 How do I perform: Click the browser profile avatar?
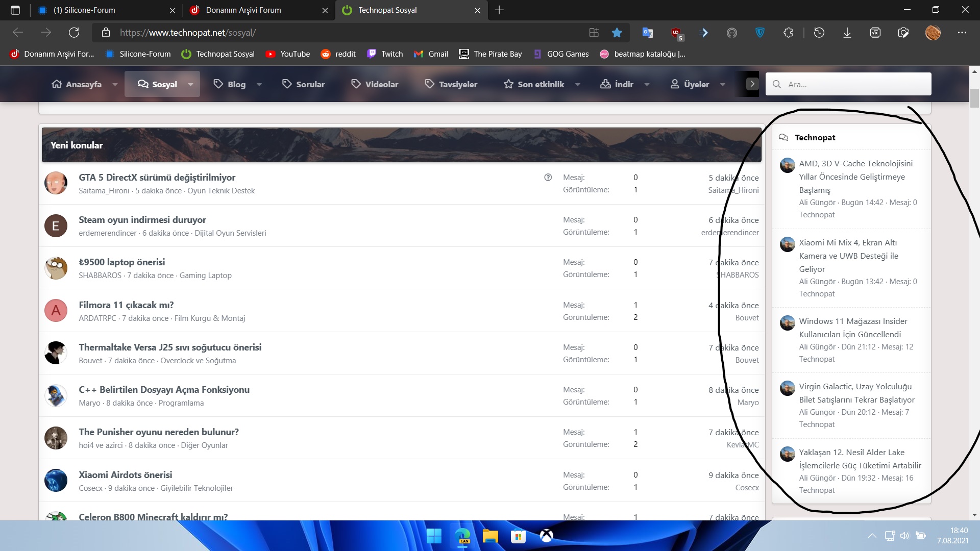pyautogui.click(x=933, y=33)
